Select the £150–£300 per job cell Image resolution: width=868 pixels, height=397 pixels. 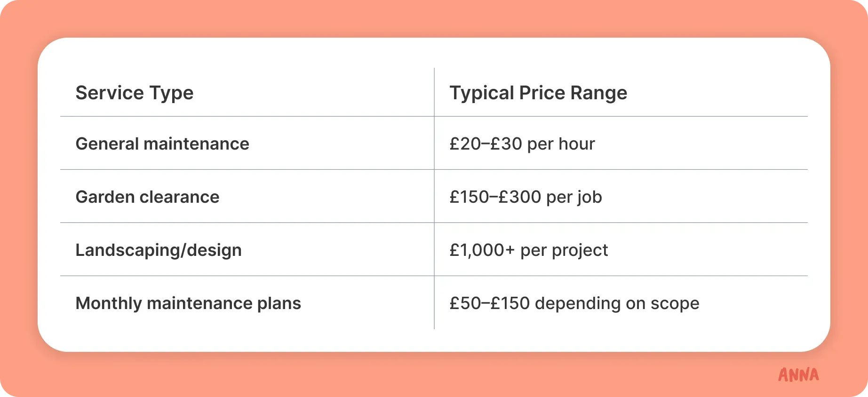tap(526, 197)
